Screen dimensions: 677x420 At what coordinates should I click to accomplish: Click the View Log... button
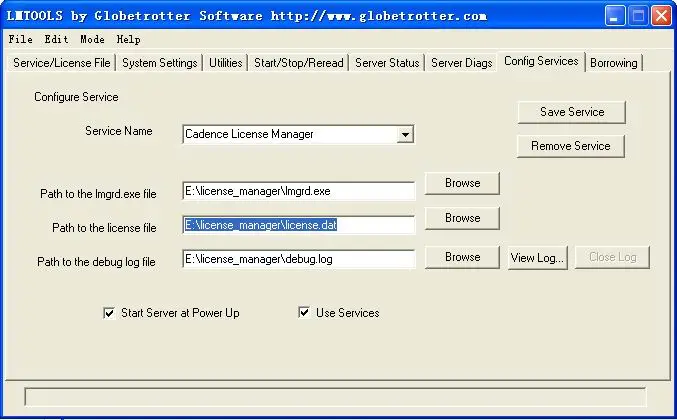point(538,258)
